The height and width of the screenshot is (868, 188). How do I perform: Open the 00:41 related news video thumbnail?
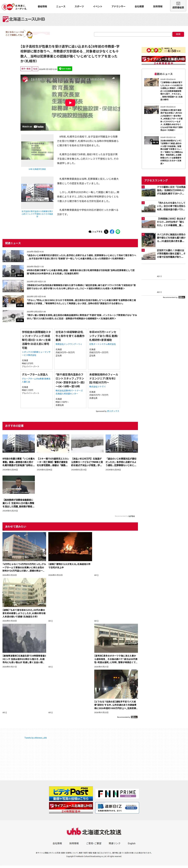[13, 271]
